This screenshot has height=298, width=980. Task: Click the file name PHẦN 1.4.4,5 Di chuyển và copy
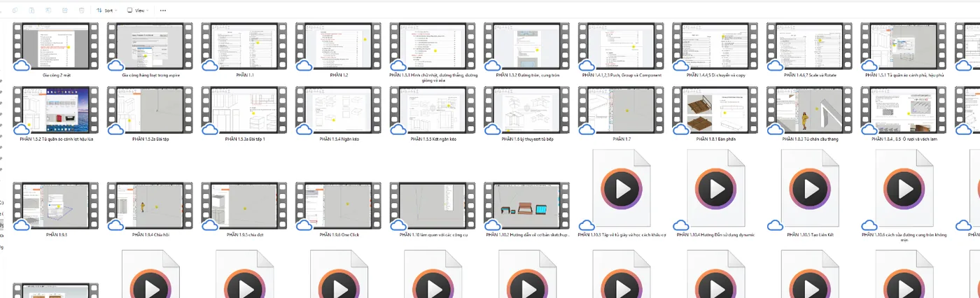coord(716,75)
